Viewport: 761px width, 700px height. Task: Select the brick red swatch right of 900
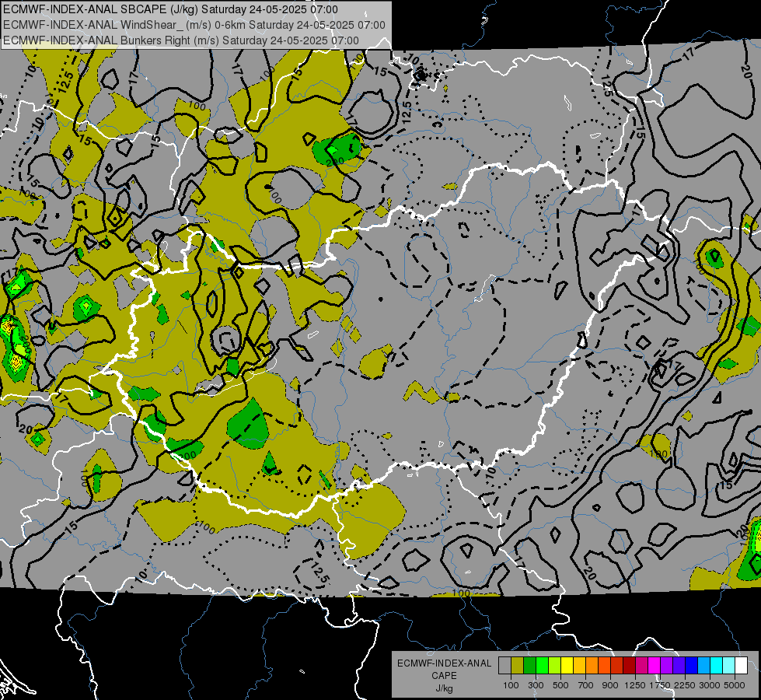pyautogui.click(x=617, y=665)
